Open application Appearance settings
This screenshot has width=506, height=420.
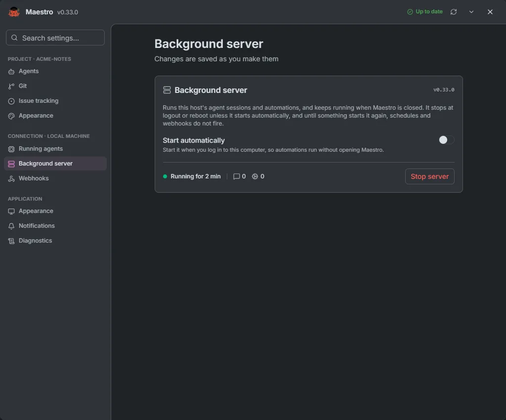pos(55,211)
